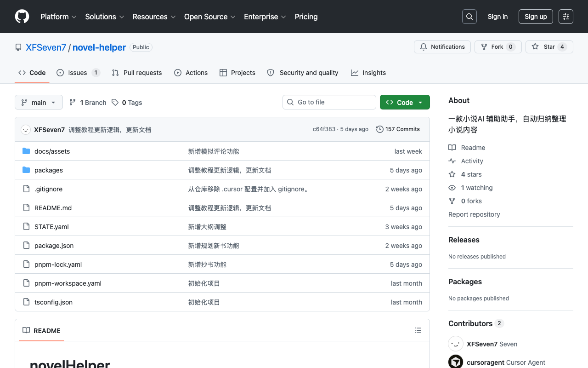Click the commit history clock icon
This screenshot has height=368, width=588.
[380, 129]
